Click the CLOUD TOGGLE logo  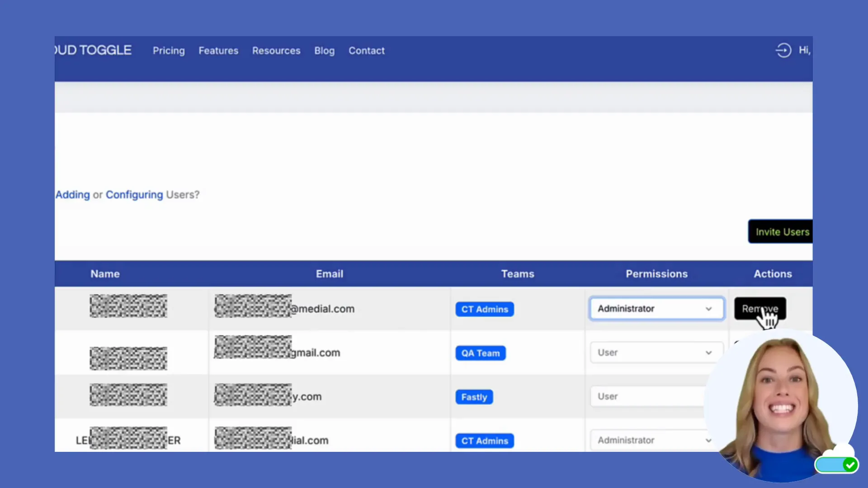click(x=92, y=50)
